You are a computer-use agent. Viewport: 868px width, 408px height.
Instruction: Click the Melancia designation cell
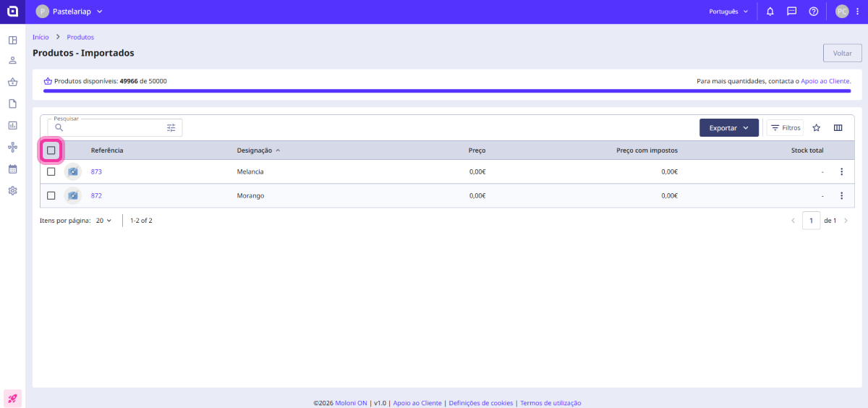click(x=250, y=171)
